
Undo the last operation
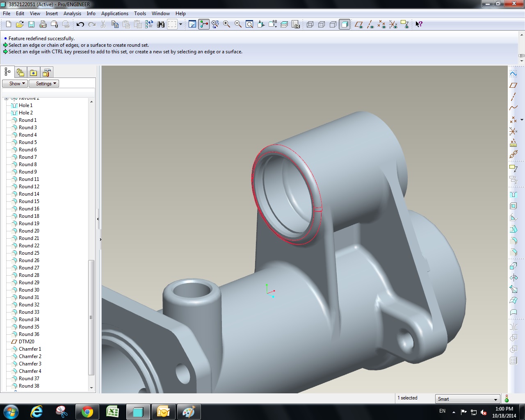coord(80,24)
